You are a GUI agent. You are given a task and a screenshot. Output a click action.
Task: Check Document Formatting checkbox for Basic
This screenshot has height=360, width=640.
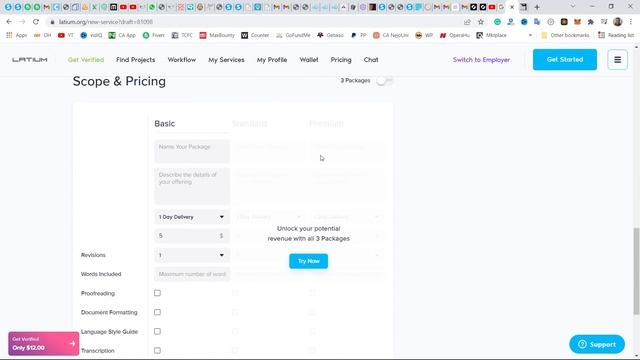[x=157, y=312]
